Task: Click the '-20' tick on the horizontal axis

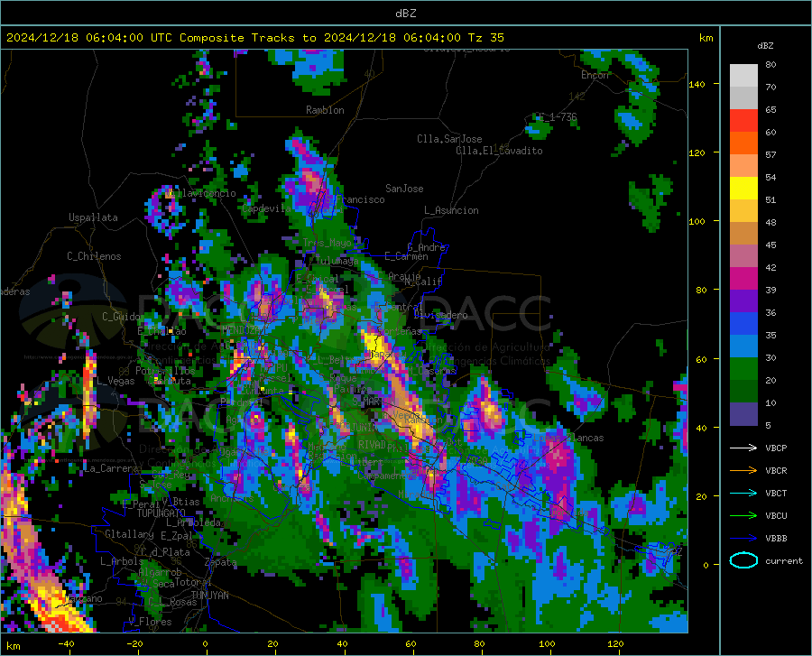Action: [134, 643]
